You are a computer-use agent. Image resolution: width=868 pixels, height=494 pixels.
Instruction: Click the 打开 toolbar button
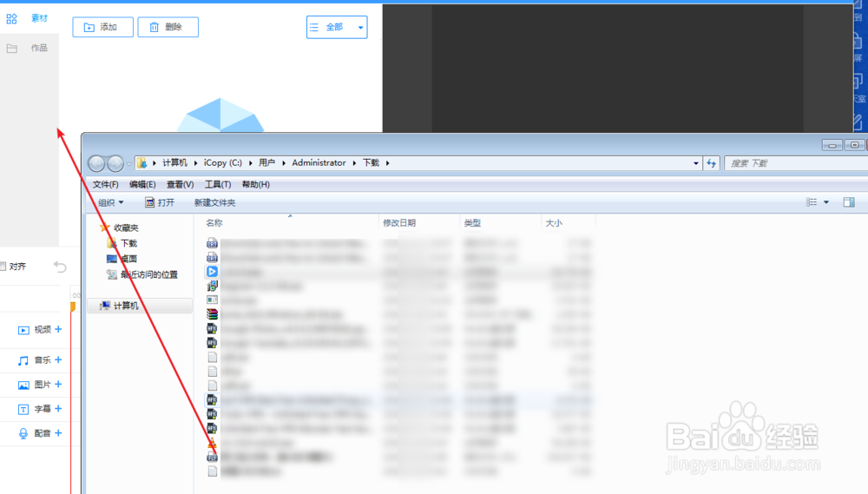[x=160, y=202]
